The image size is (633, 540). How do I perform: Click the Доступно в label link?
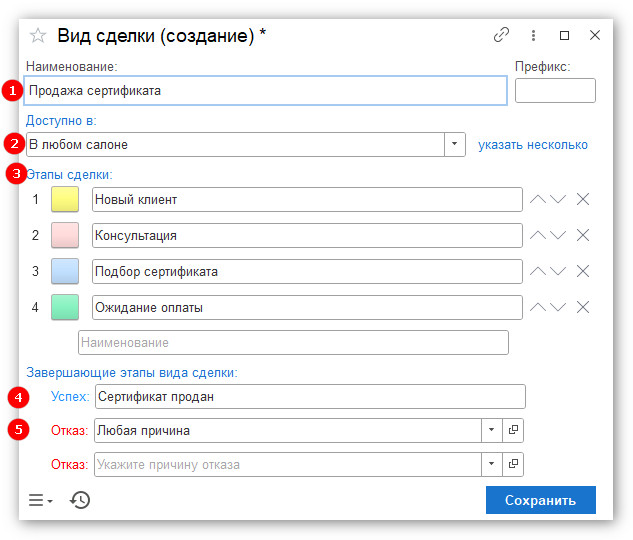point(61,120)
